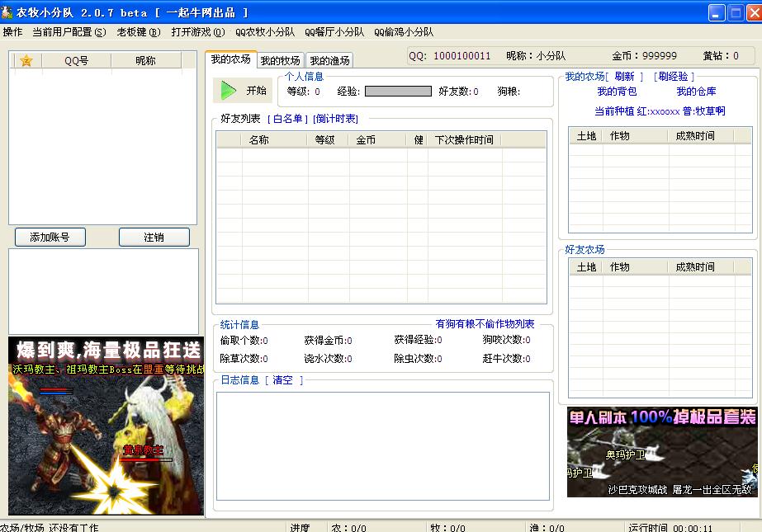The width and height of the screenshot is (762, 532).
Task: Open the 倒计时表 link
Action: pyautogui.click(x=336, y=119)
